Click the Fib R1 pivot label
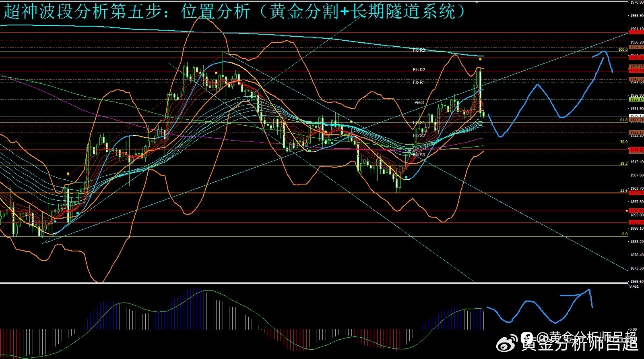Viewport: 644px width, 359px height. pos(419,82)
